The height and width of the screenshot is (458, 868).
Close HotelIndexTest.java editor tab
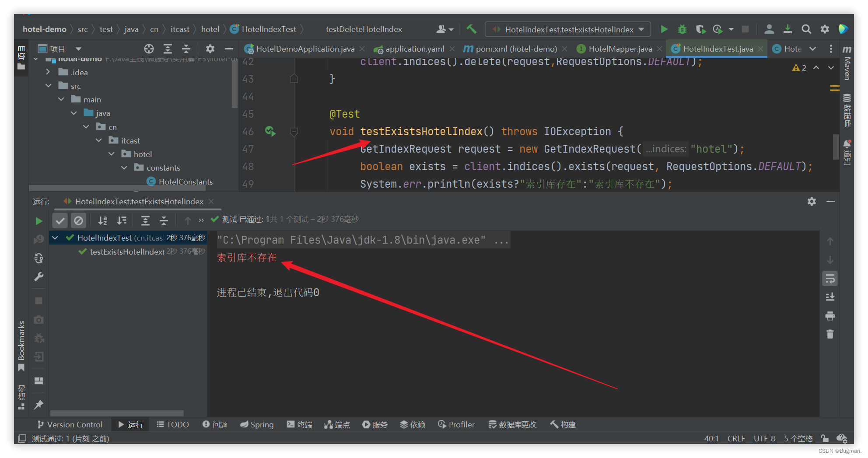point(761,49)
